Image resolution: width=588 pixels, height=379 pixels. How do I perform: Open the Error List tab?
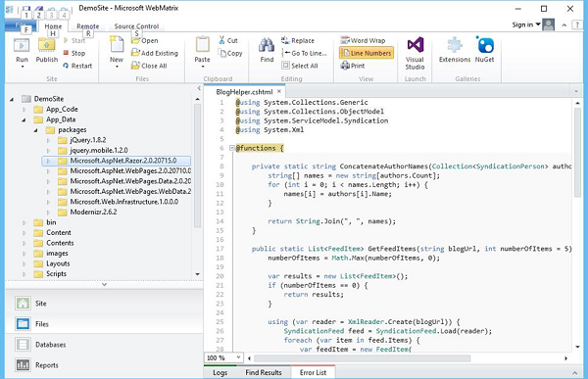pyautogui.click(x=314, y=372)
